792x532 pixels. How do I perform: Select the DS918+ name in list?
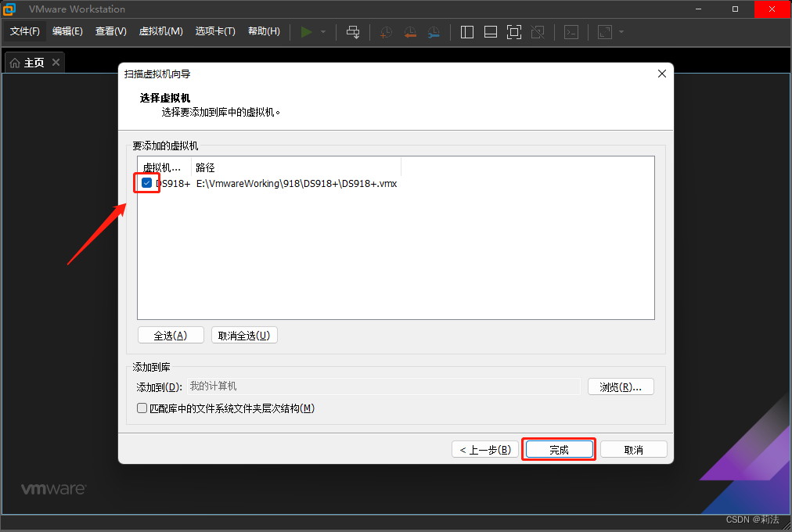173,183
